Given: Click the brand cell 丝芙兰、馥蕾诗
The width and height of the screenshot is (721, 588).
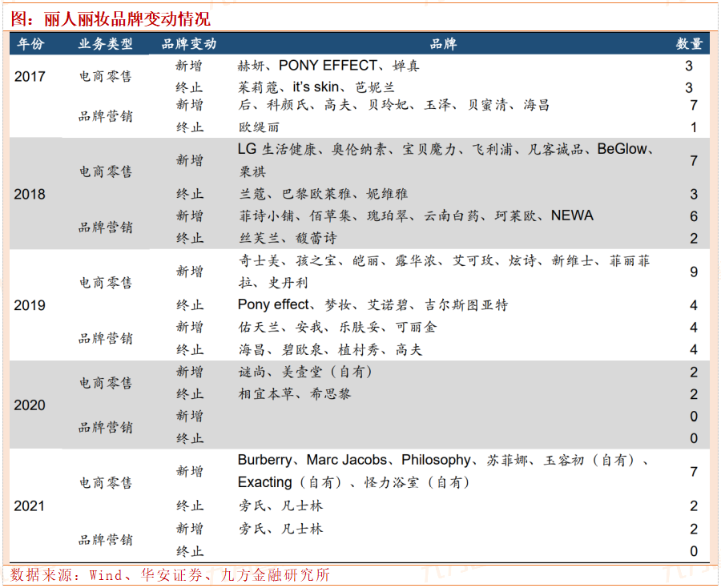Looking at the screenshot, I should pyautogui.click(x=288, y=238).
